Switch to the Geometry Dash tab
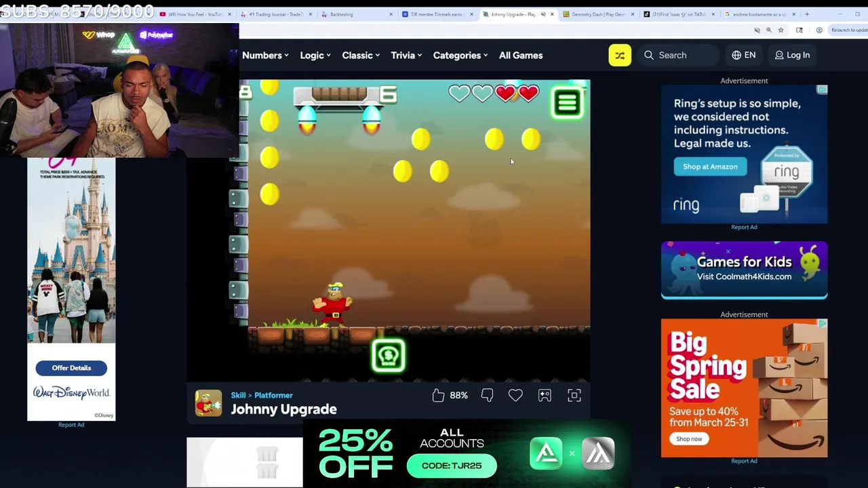Viewport: 868px width, 488px height. pyautogui.click(x=599, y=14)
